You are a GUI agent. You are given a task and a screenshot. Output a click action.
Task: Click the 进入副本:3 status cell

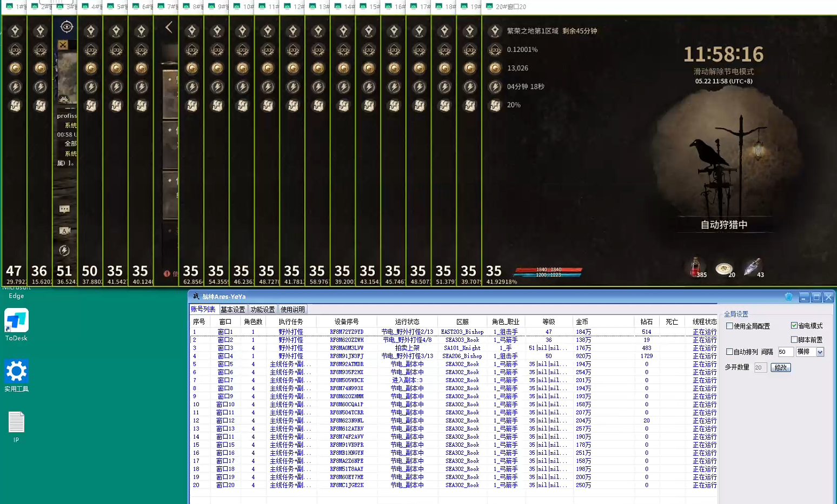[x=407, y=380]
